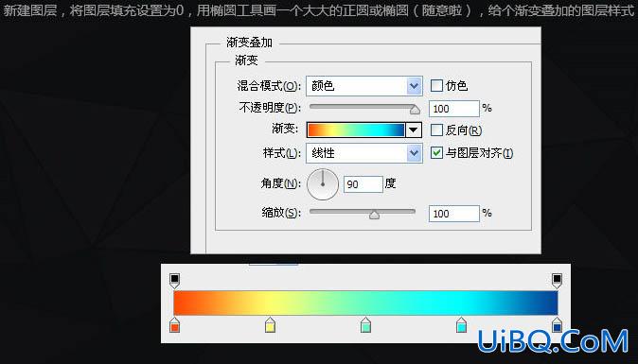Enable the 反向 reverse checkbox
The image size is (638, 364).
[x=436, y=130]
